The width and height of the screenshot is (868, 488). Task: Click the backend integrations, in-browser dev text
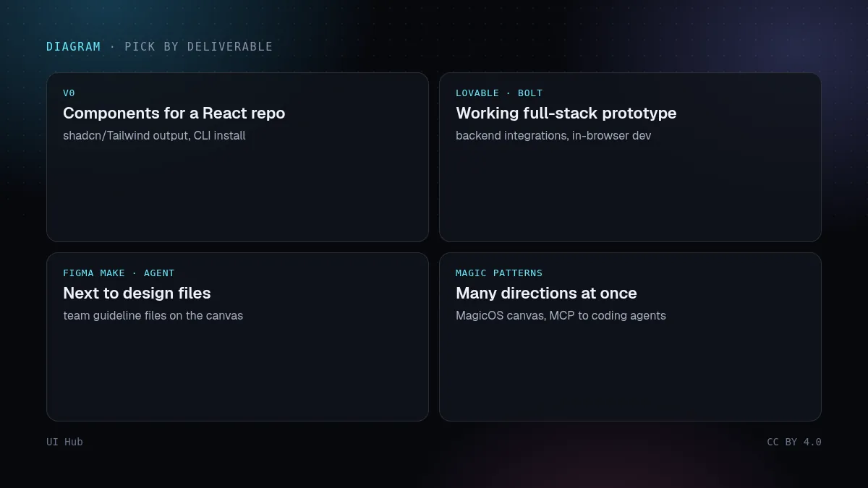click(553, 136)
